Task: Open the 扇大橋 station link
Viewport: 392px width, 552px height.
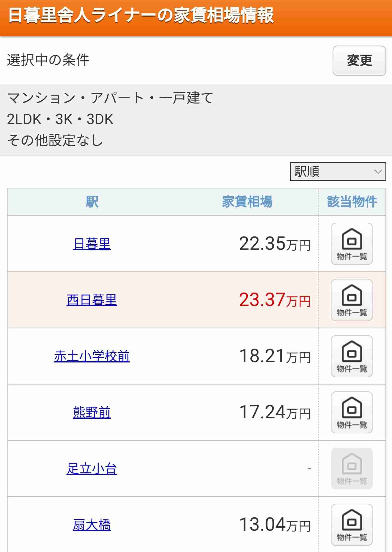Action: coord(92,525)
